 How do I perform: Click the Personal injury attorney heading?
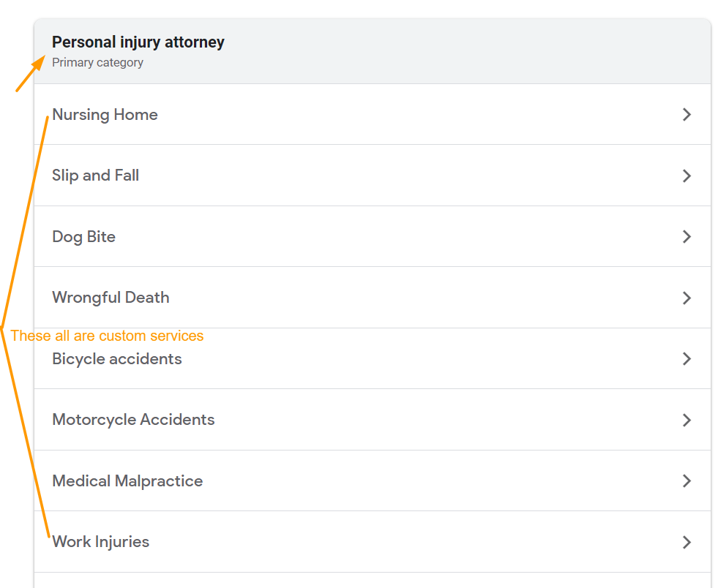[x=138, y=42]
